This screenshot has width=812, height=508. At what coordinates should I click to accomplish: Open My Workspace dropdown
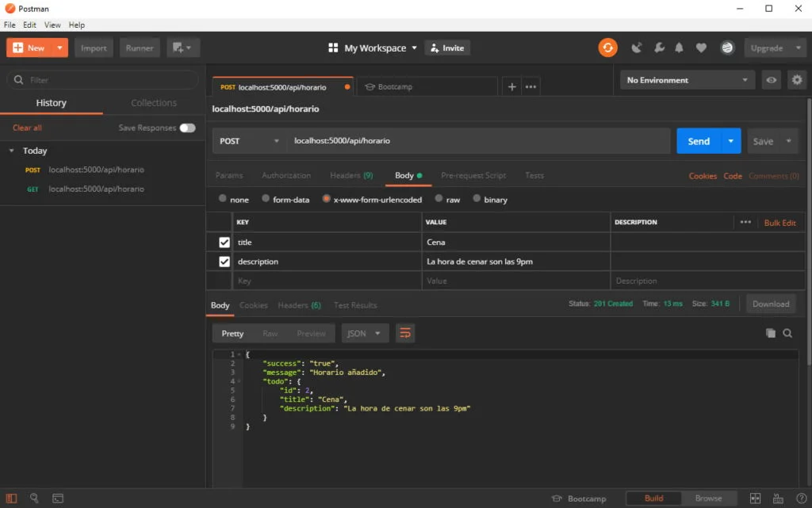[x=380, y=48]
